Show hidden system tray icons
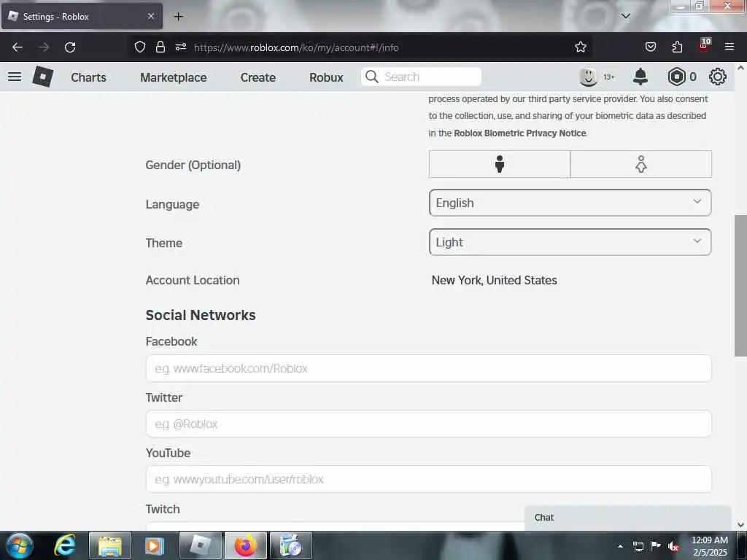Viewport: 747px width, 560px height. pyautogui.click(x=620, y=546)
